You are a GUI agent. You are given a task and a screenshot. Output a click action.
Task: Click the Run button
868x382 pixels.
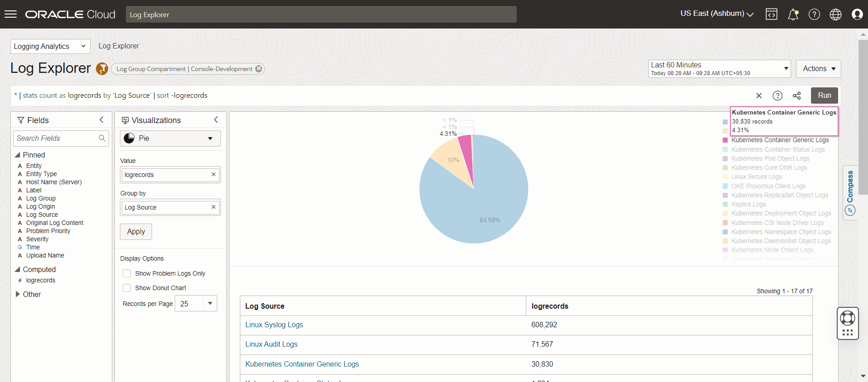point(824,95)
